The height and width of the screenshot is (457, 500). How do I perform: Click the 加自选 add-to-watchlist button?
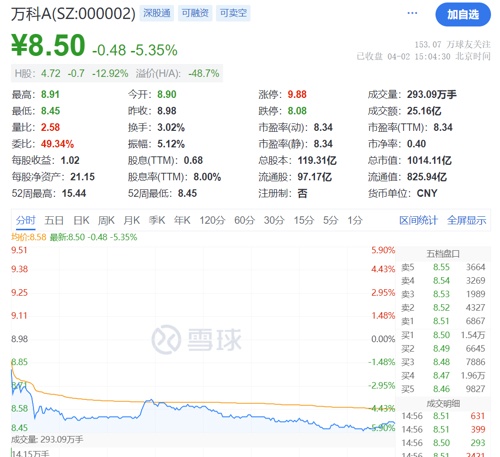463,14
